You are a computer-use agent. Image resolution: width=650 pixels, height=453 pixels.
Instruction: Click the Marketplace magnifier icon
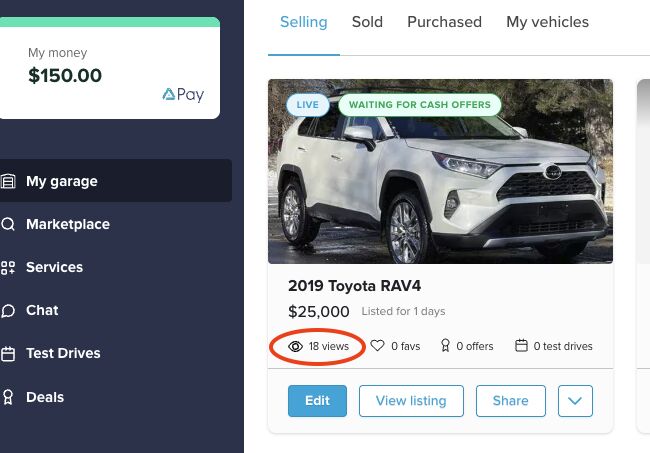coord(8,225)
